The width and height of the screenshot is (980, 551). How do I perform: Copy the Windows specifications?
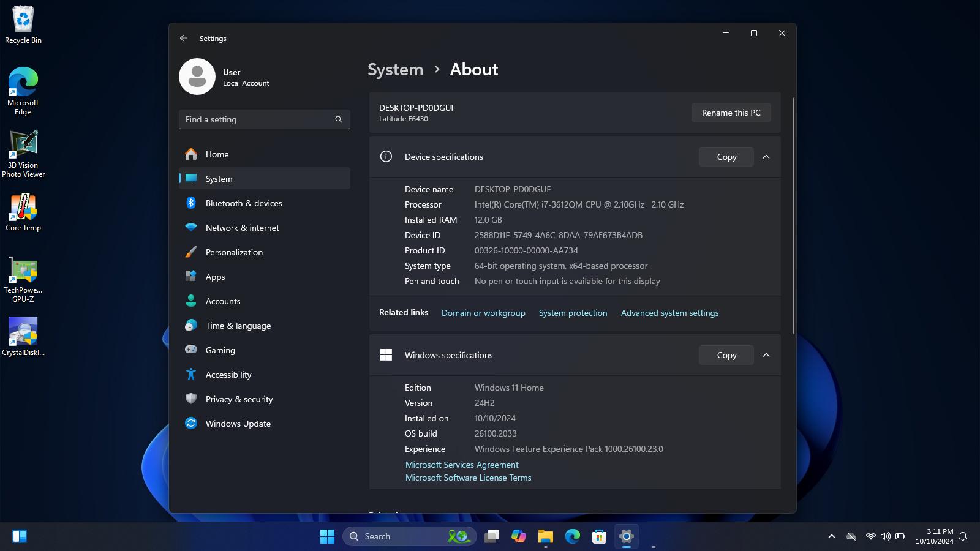(726, 355)
